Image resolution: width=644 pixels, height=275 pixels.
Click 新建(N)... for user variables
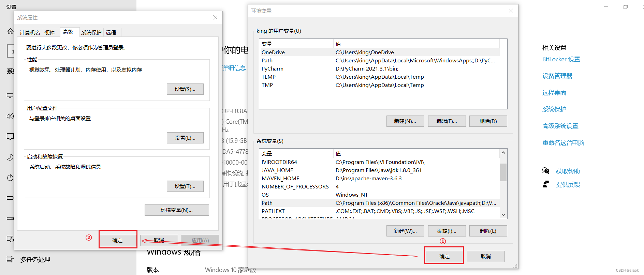pyautogui.click(x=405, y=121)
